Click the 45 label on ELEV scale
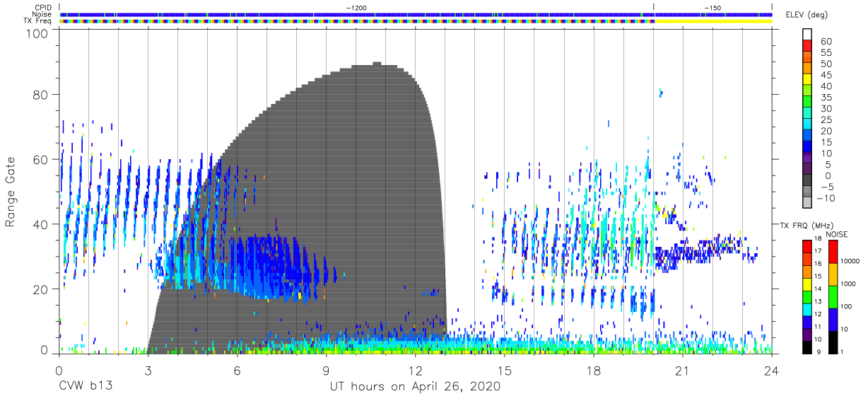Screen dimensions: 868x401 [x=826, y=75]
